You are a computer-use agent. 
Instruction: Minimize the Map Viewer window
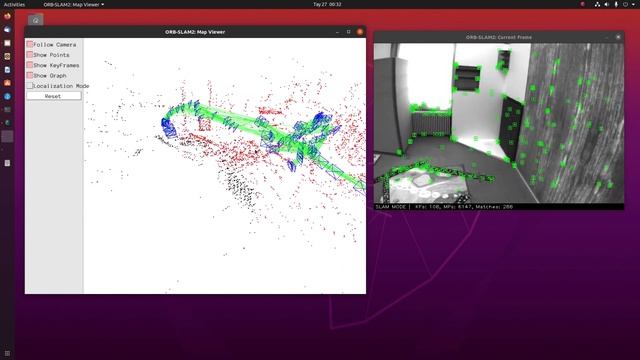pyautogui.click(x=337, y=32)
